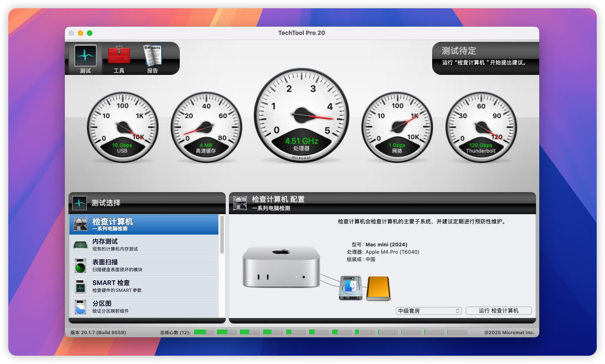Click the 运行 检查计算机 button
The width and height of the screenshot is (605, 364).
click(x=498, y=311)
